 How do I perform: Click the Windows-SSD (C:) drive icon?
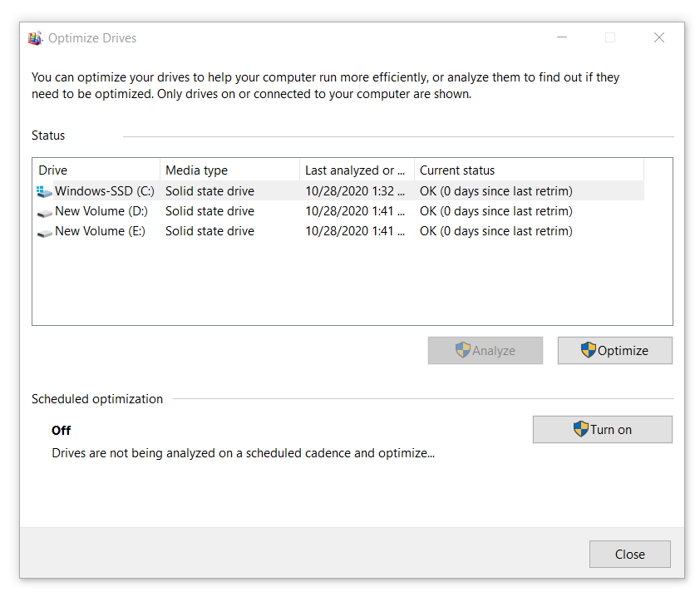point(44,192)
